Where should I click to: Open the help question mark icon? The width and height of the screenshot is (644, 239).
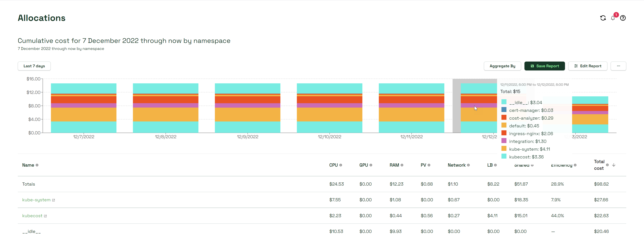point(623,18)
